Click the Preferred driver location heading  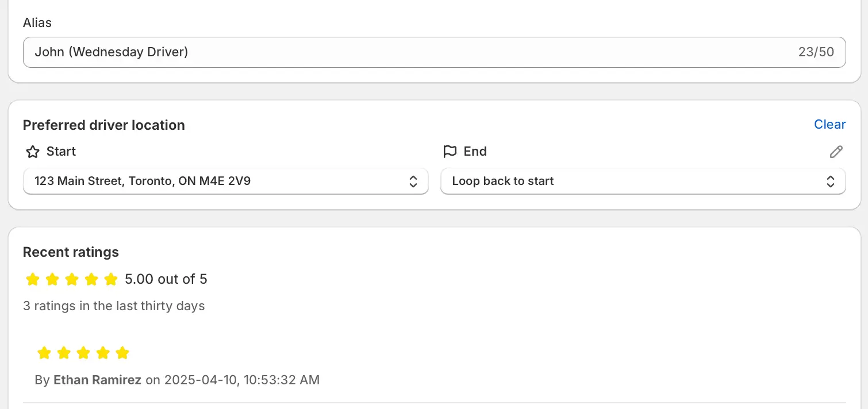click(x=104, y=125)
